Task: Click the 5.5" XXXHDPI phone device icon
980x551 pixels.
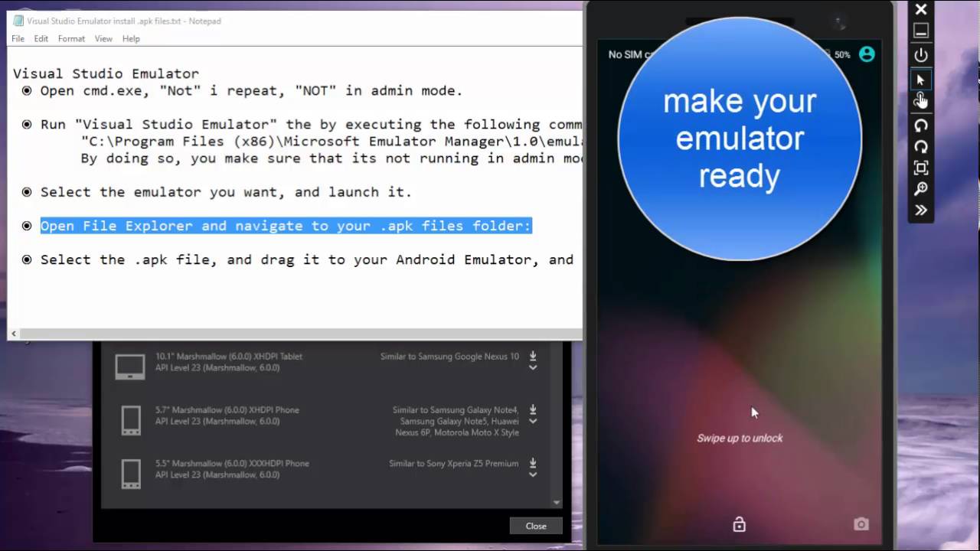Action: click(131, 474)
